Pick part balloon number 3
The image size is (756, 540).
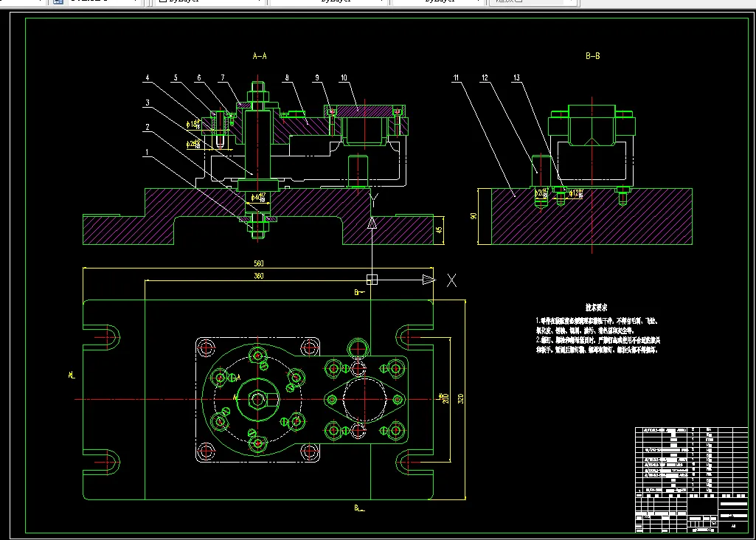point(148,103)
